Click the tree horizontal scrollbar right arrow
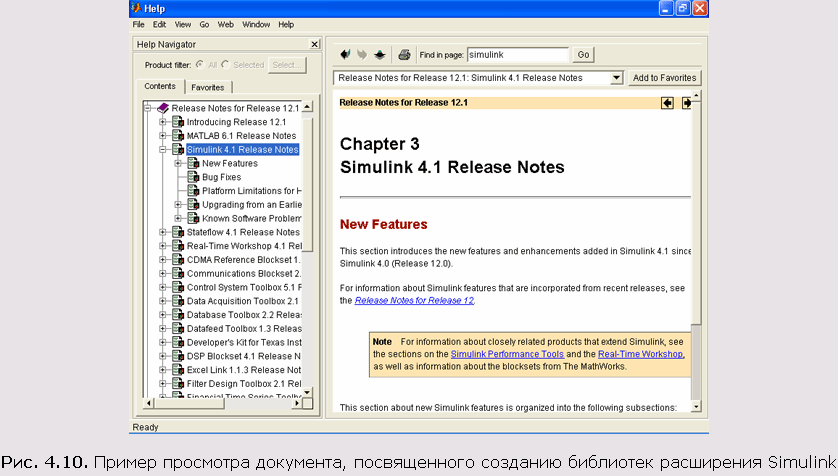 click(297, 403)
